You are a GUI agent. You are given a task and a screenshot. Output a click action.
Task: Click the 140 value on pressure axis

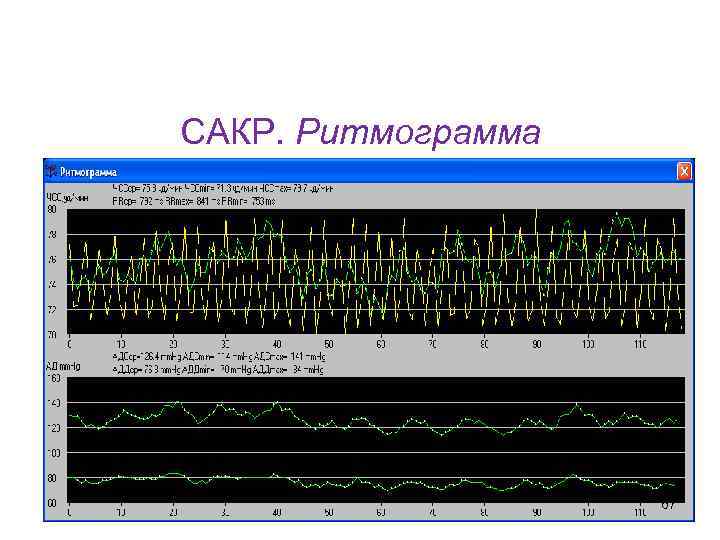point(54,403)
